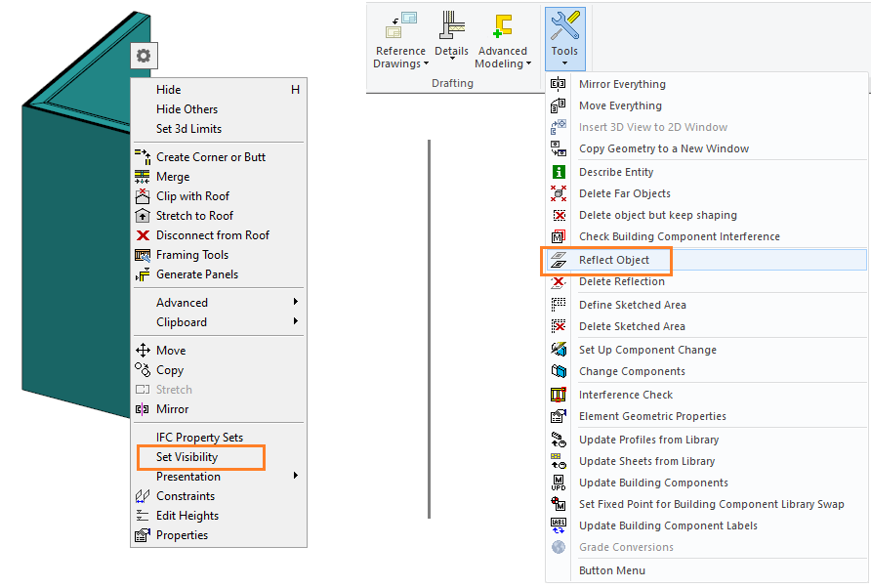The height and width of the screenshot is (588, 871).
Task: Click the gear icon above the context menu
Action: [x=144, y=56]
